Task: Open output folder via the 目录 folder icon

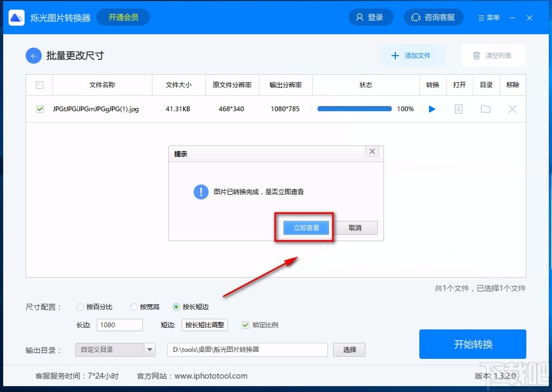Action: [485, 109]
